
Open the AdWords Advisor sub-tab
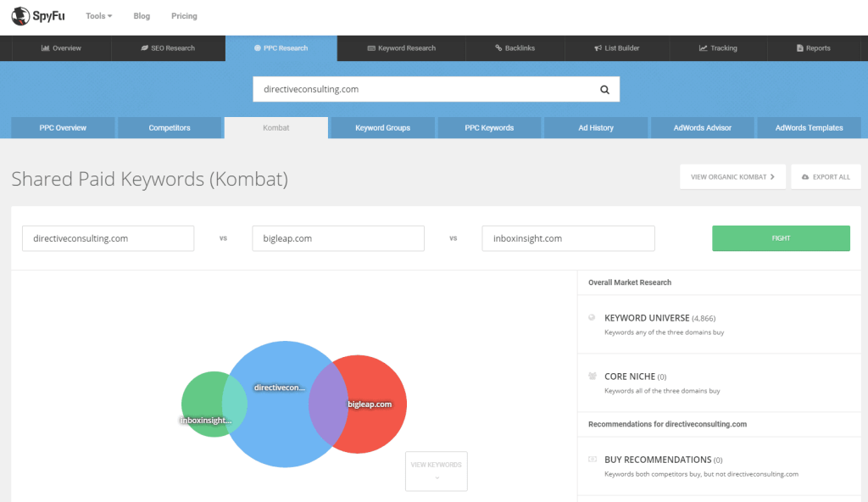click(703, 127)
